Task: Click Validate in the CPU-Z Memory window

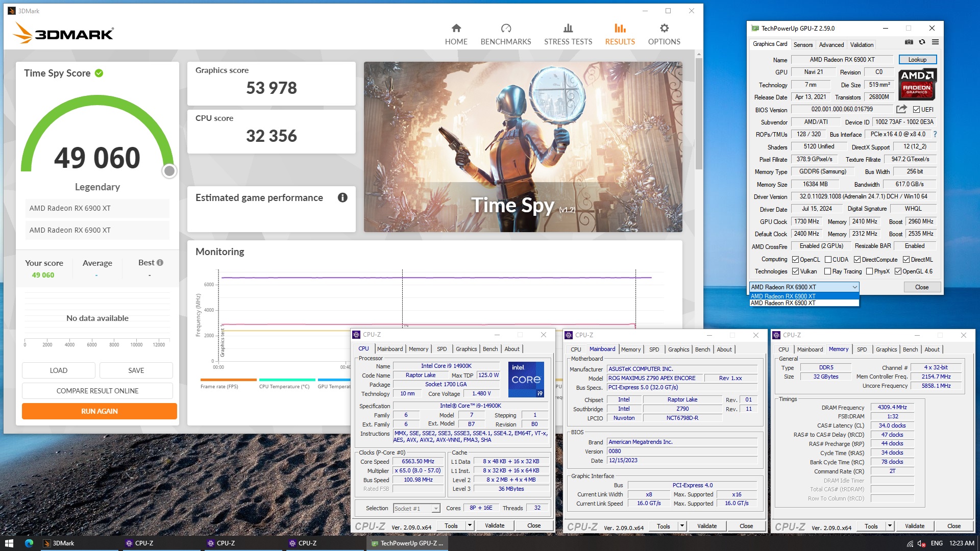Action: [914, 526]
